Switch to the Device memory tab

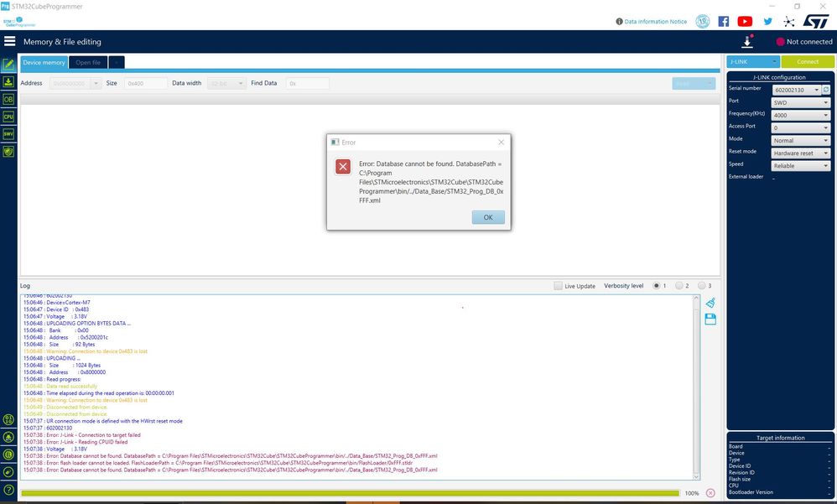point(44,62)
